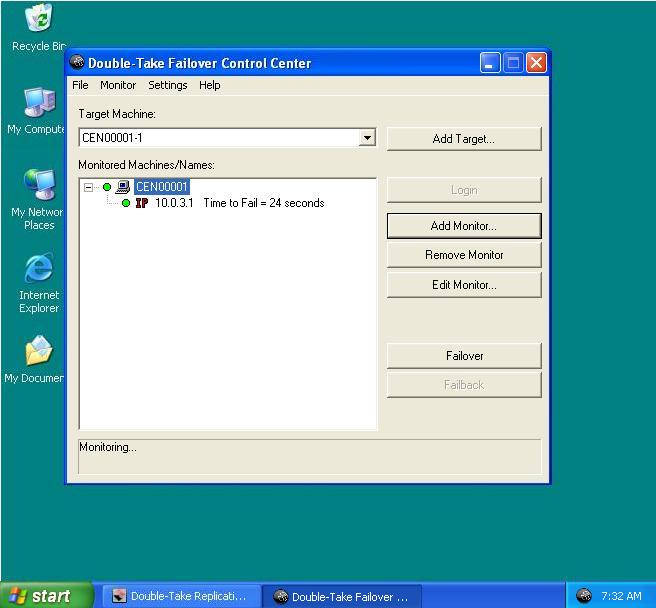Open the File menu
Image resolution: width=656 pixels, height=608 pixels.
click(80, 85)
